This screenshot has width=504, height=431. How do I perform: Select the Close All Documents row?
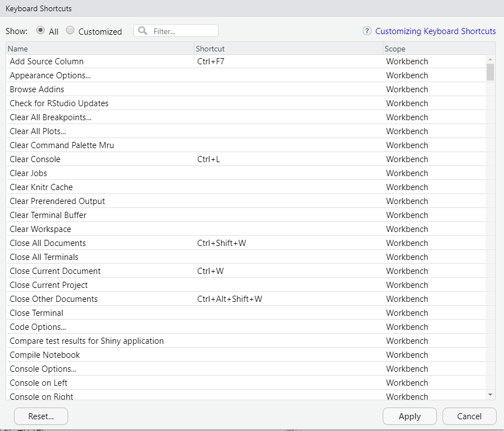tap(246, 243)
